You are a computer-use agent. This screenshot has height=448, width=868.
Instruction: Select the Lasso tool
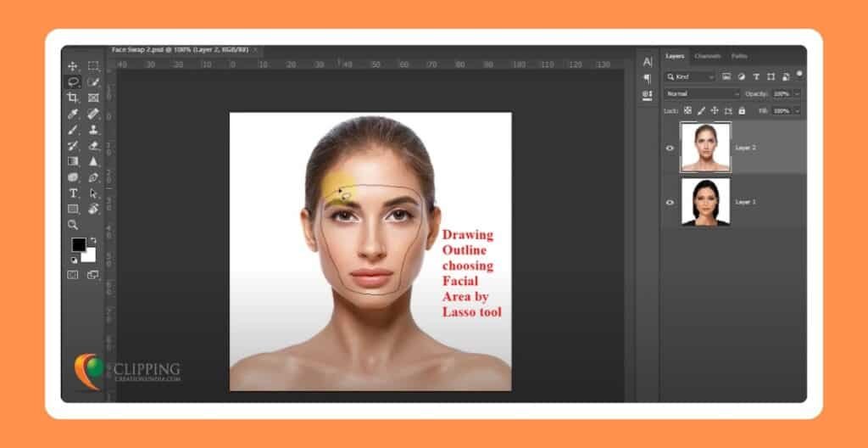73,82
